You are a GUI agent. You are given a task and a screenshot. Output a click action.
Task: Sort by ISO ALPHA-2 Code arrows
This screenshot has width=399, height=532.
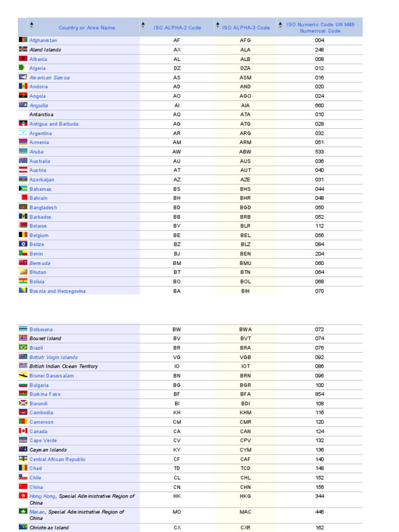pyautogui.click(x=143, y=25)
